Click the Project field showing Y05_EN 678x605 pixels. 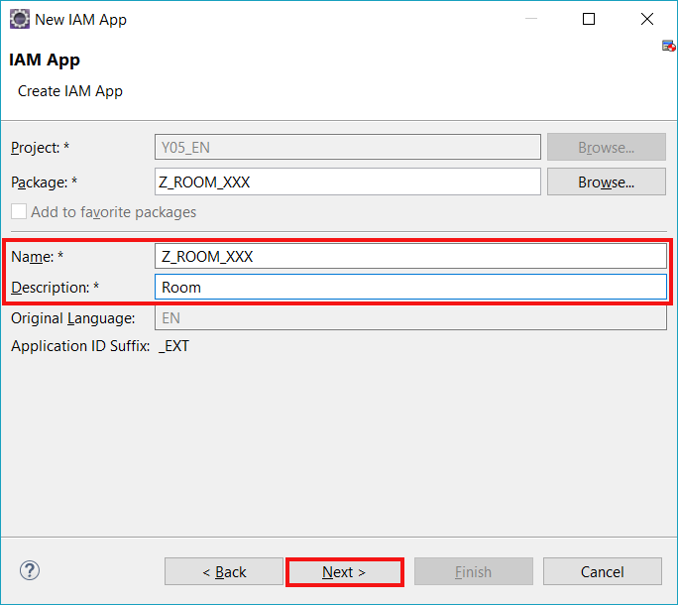pyautogui.click(x=348, y=147)
